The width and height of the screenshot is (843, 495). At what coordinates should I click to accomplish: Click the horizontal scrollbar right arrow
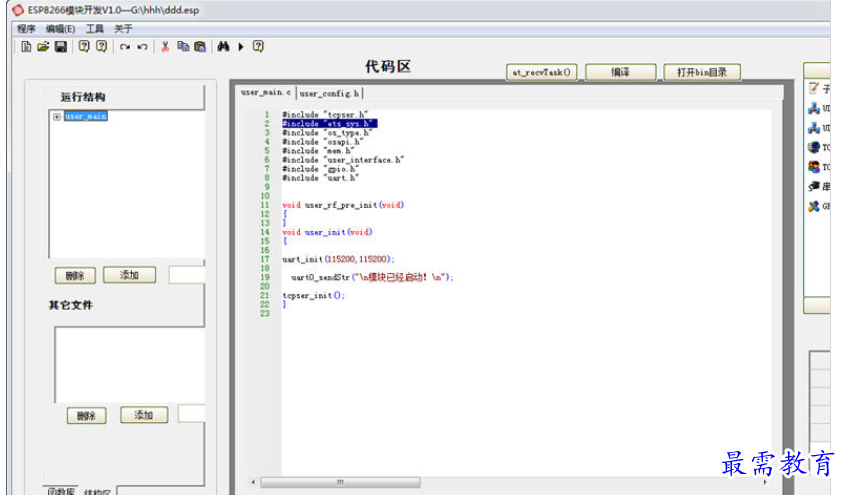tap(765, 482)
